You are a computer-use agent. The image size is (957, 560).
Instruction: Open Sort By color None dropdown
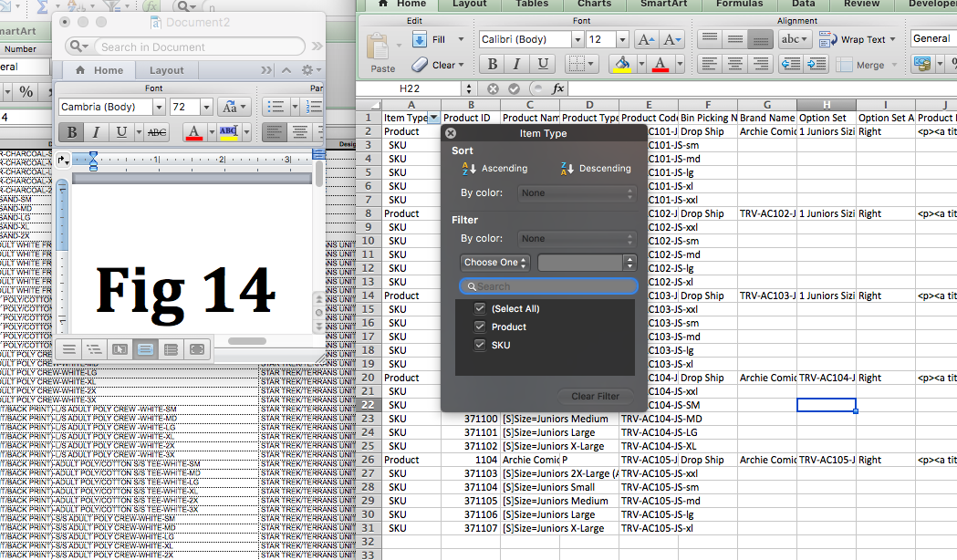(x=577, y=193)
